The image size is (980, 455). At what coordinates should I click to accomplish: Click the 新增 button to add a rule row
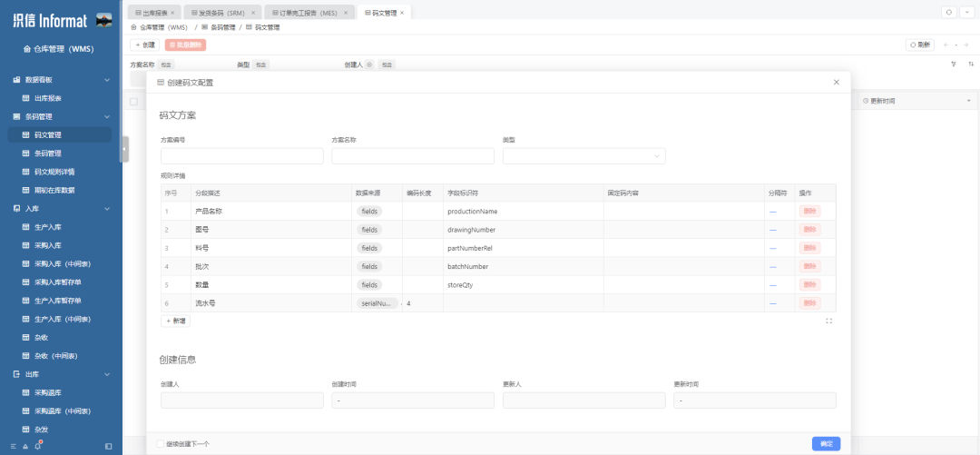176,321
